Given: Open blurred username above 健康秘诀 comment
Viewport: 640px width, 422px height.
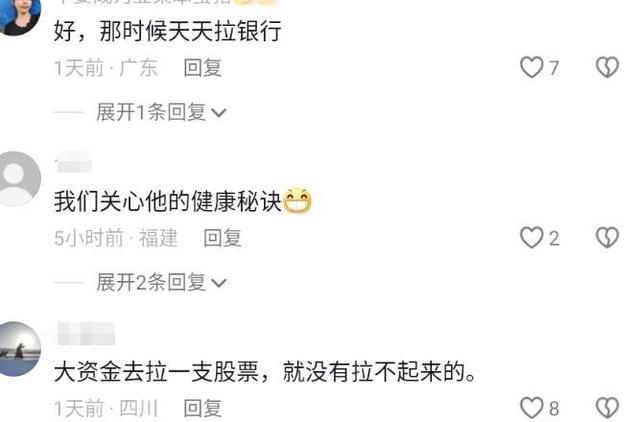Looking at the screenshot, I should click(73, 162).
